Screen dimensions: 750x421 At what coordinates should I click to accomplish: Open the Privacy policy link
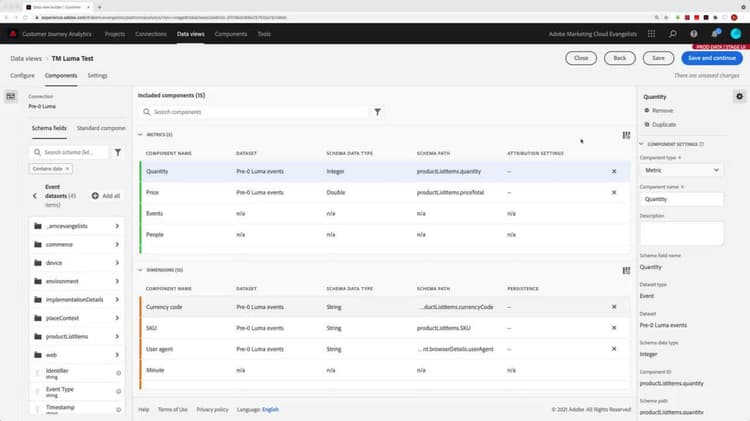pos(212,410)
